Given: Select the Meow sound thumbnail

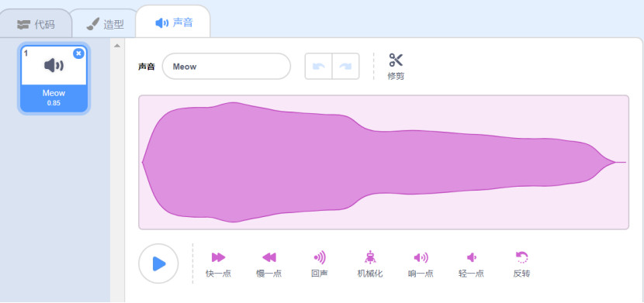Looking at the screenshot, I should pos(54,78).
